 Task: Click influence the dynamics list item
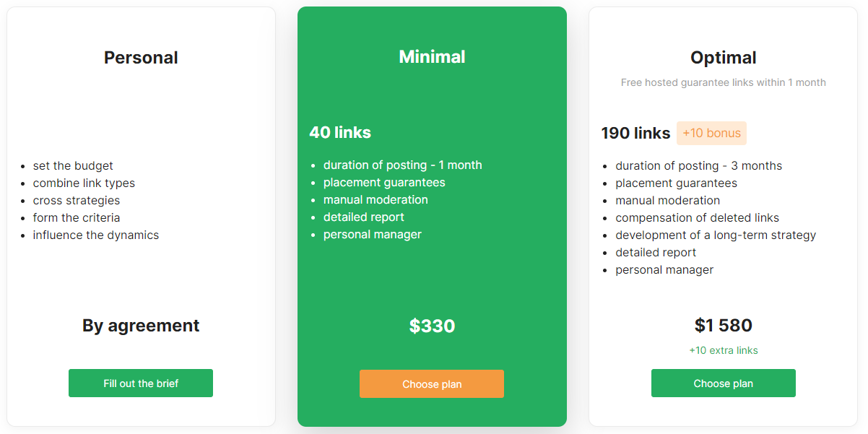tap(96, 235)
